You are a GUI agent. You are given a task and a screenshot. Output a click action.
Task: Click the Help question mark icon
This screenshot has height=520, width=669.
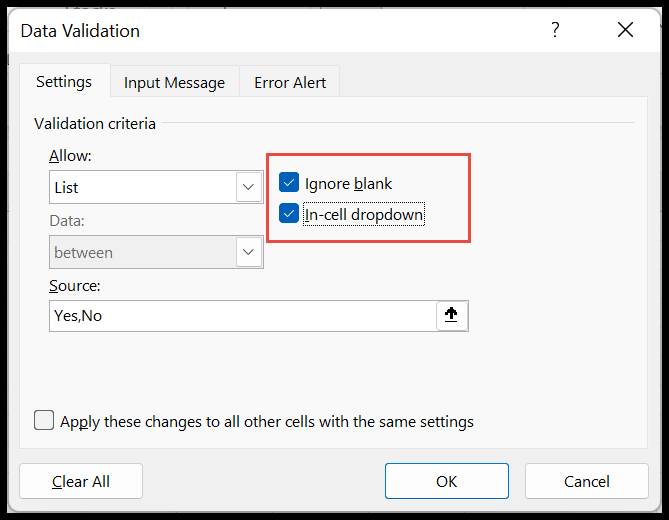[555, 30]
